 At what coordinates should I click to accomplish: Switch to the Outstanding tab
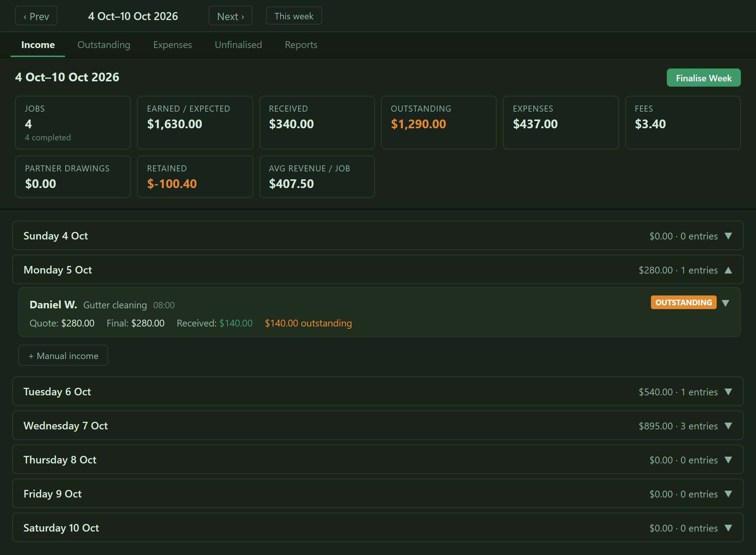tap(104, 45)
